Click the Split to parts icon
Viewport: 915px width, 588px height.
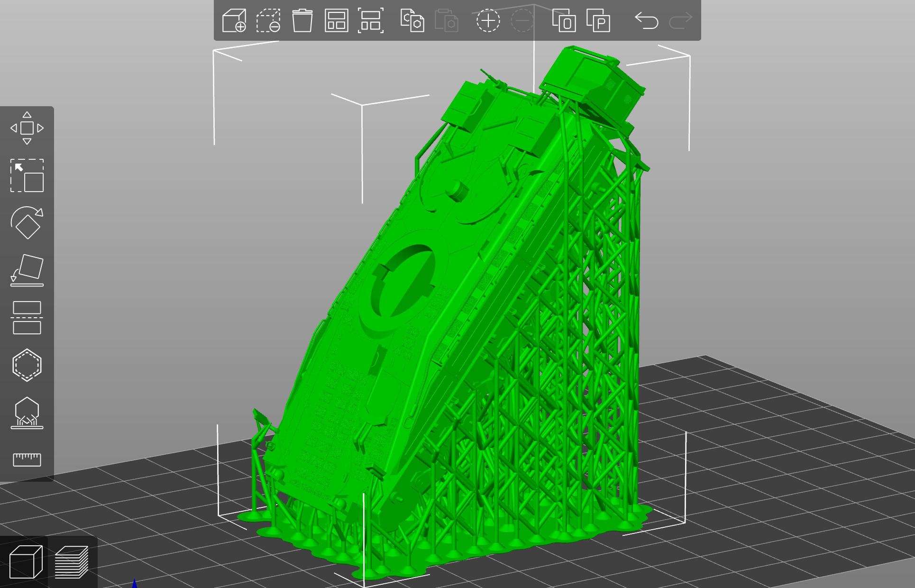click(598, 20)
